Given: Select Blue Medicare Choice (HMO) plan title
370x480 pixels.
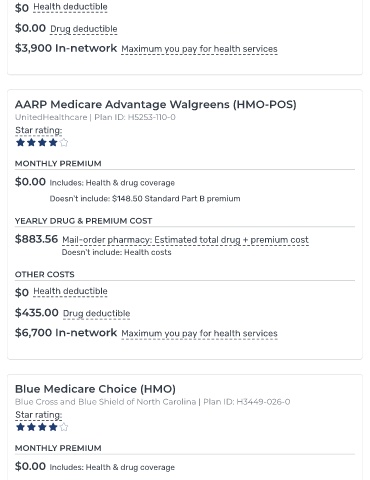Looking at the screenshot, I should click(95, 389).
